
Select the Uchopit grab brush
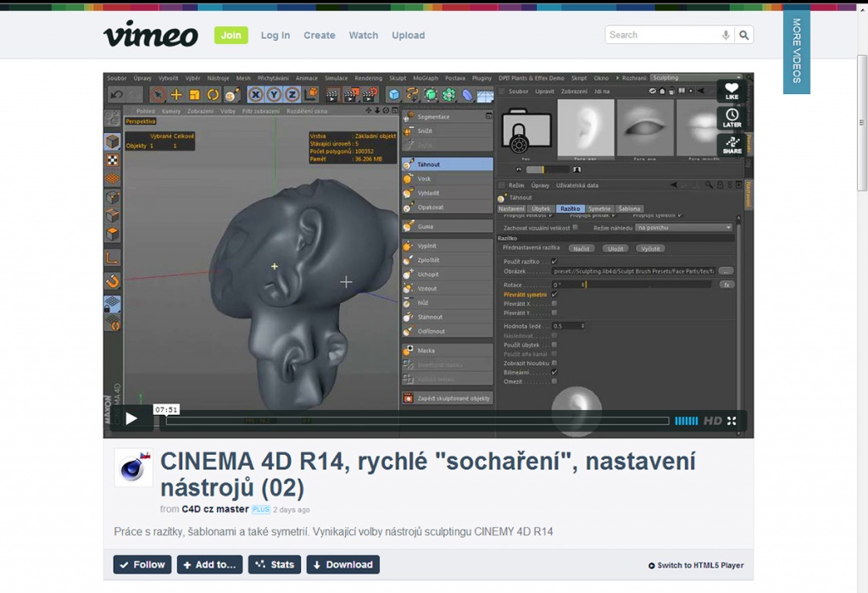(x=448, y=274)
